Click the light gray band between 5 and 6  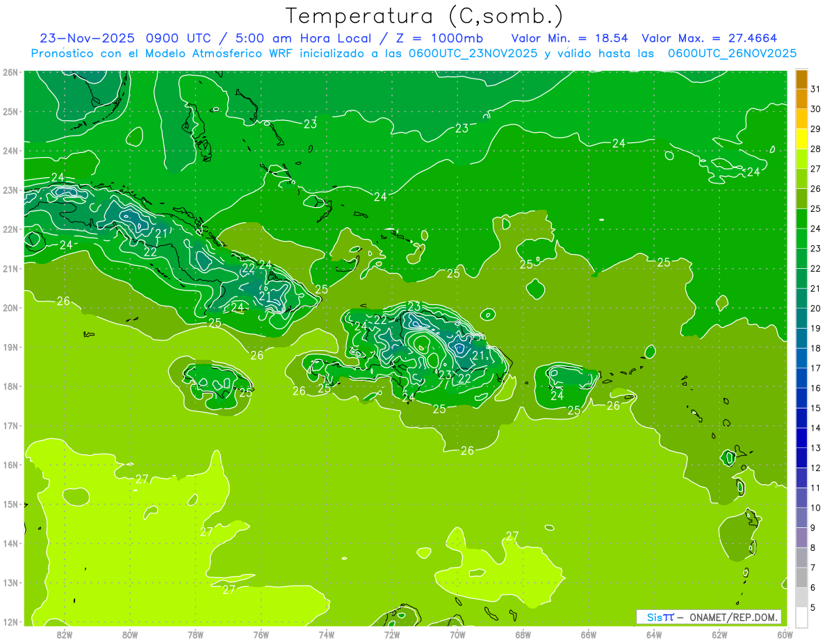[x=801, y=597]
